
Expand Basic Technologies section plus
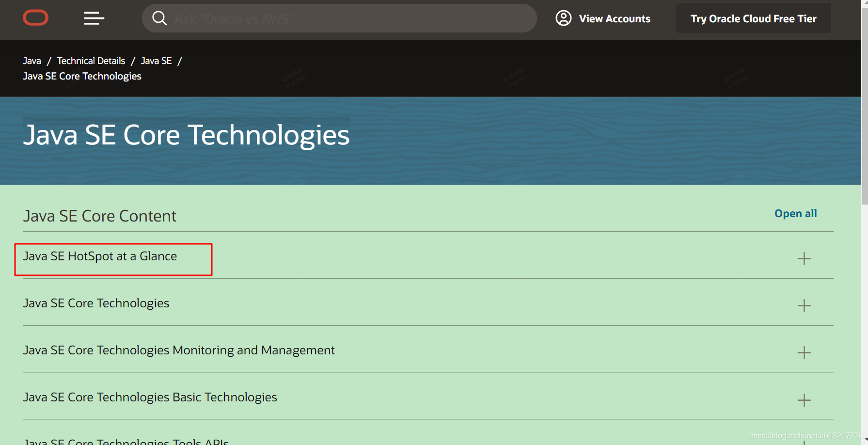804,400
